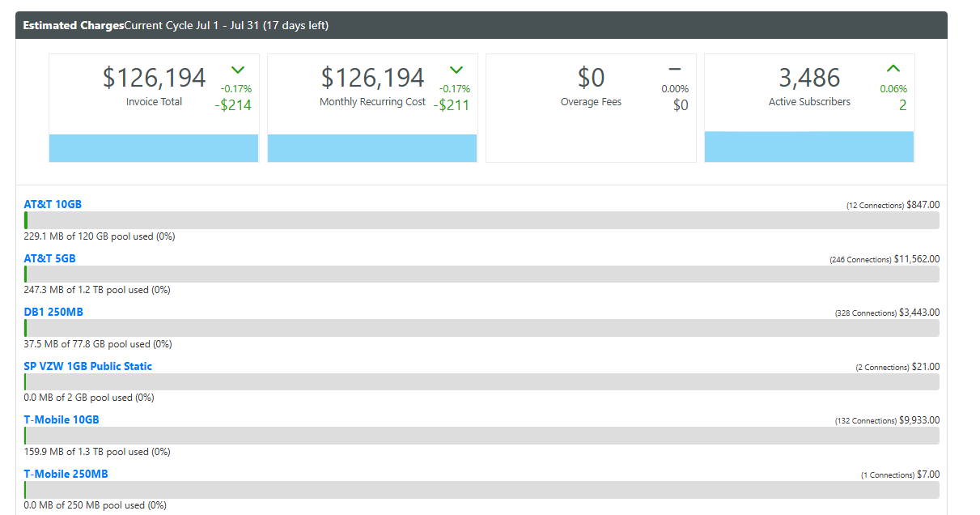Click '229.1 MB of 120 GB pool used'
980x515 pixels.
point(100,236)
